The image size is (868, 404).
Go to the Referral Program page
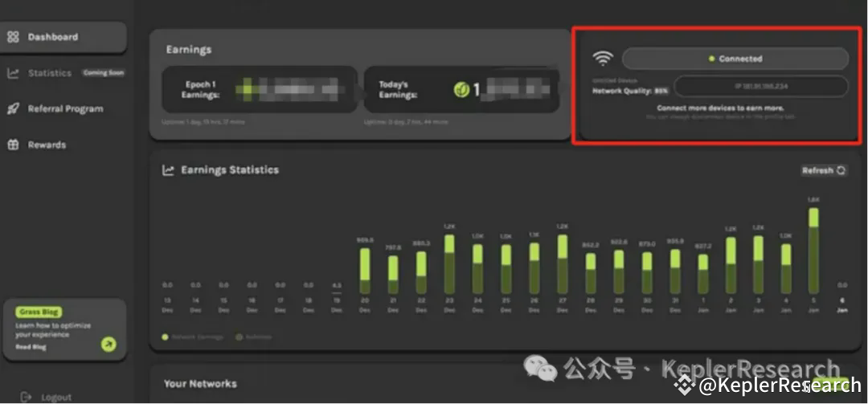click(65, 109)
